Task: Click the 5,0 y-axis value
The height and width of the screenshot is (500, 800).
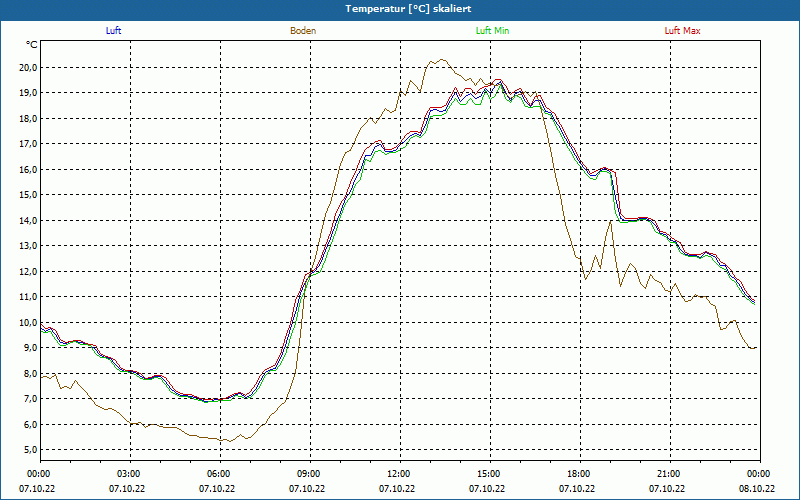Action: pos(30,450)
